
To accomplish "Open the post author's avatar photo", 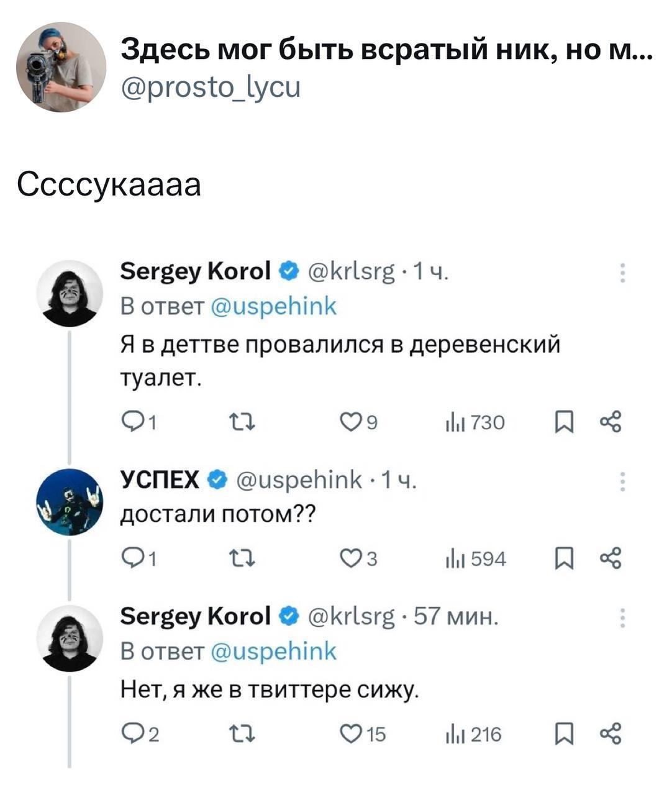I will (x=60, y=66).
